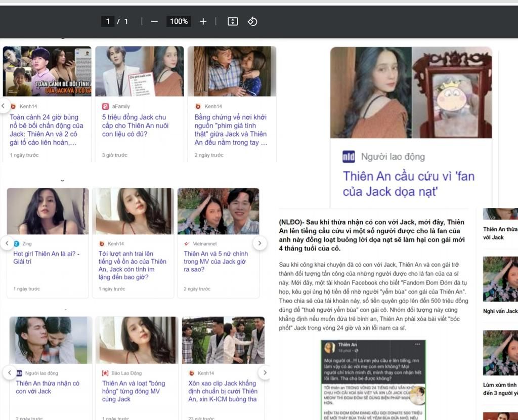Image resolution: width=518 pixels, height=420 pixels.
Task: Click the Thiên An Facebook post avatar
Action: [329, 347]
